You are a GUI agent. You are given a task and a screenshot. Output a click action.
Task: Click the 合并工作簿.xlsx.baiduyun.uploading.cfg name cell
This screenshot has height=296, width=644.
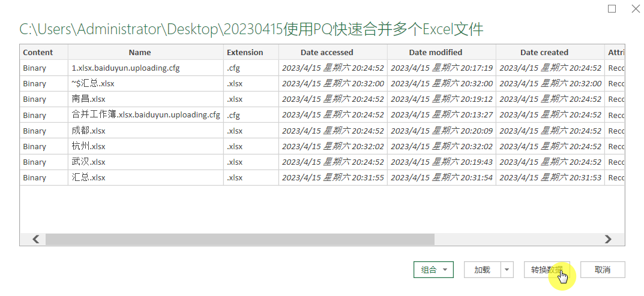(x=145, y=115)
